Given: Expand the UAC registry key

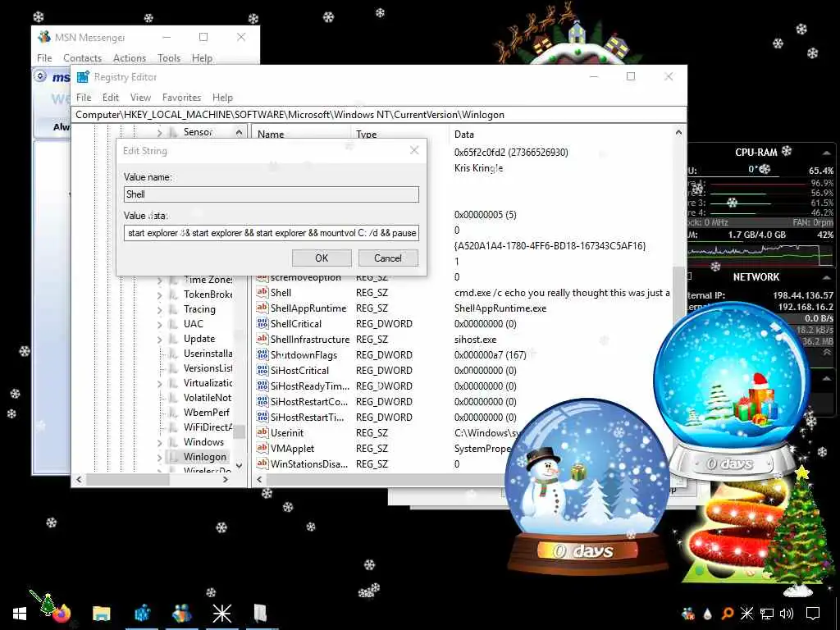Looking at the screenshot, I should pyautogui.click(x=160, y=324).
